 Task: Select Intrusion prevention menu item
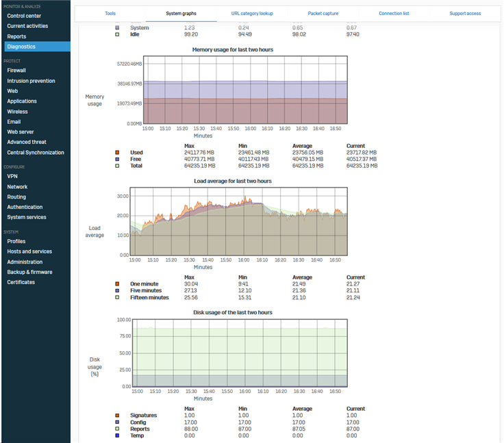tap(31, 81)
